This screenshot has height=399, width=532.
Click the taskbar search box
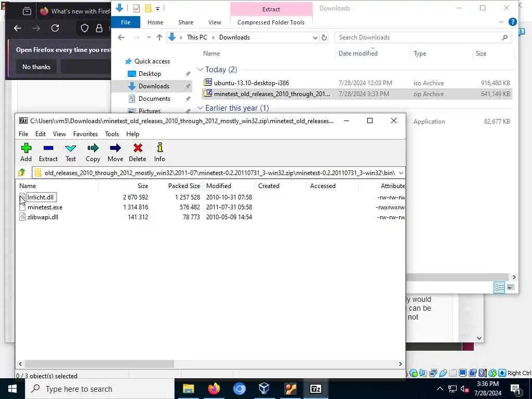[x=100, y=389]
